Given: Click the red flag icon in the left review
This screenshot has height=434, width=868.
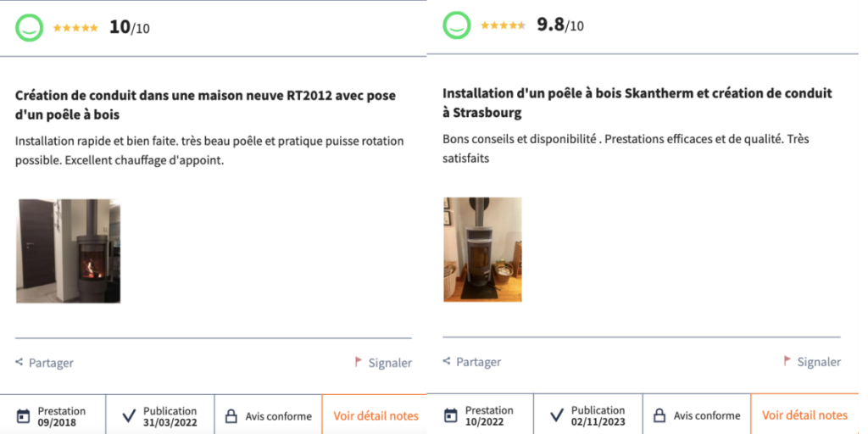Looking at the screenshot, I should (359, 362).
